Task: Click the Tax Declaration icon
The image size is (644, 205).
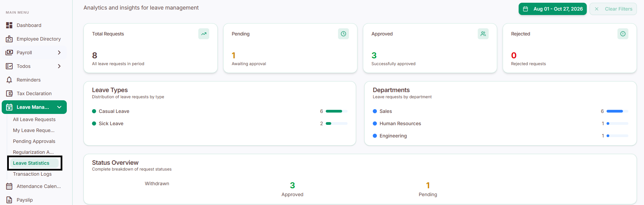Action: point(9,93)
